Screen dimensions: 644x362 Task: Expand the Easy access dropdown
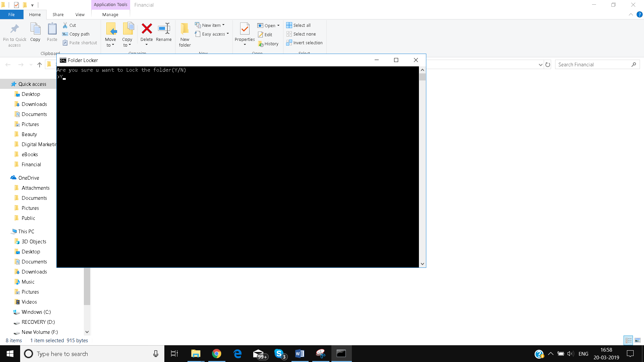(x=228, y=34)
